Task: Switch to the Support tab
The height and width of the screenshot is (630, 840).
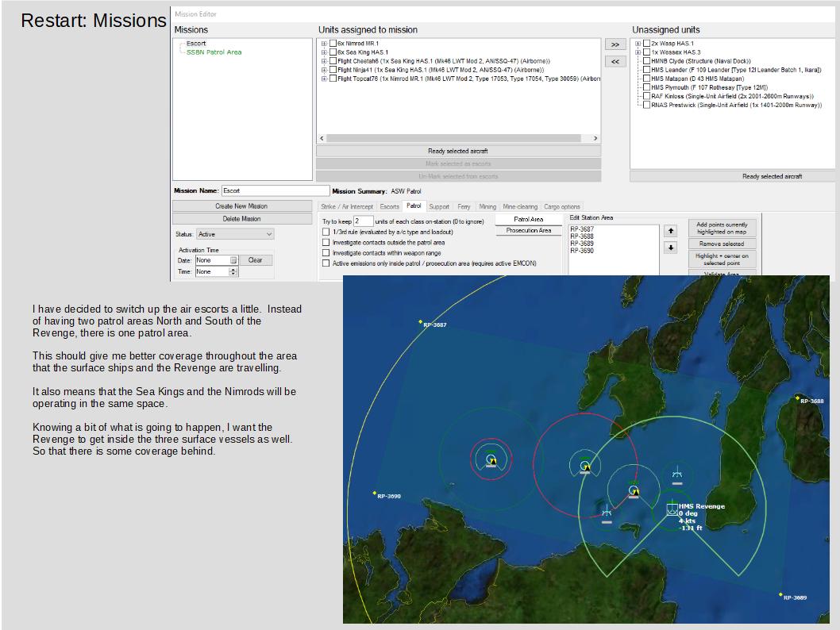Action: [x=439, y=206]
